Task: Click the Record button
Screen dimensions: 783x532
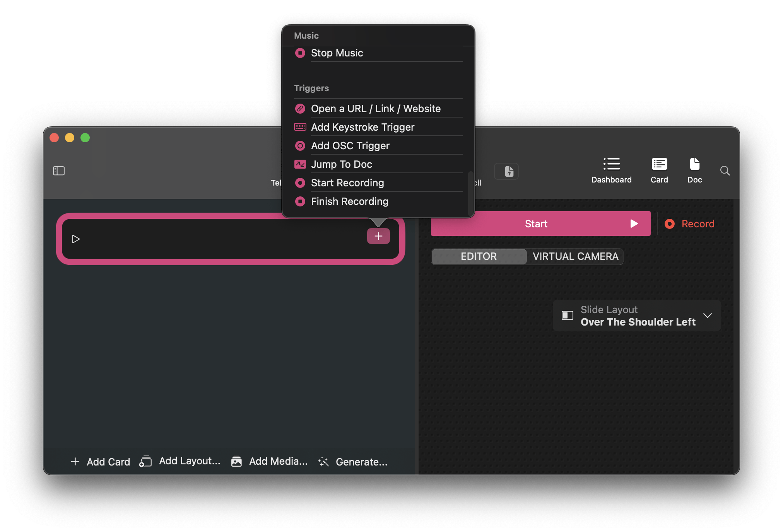Action: (x=689, y=224)
